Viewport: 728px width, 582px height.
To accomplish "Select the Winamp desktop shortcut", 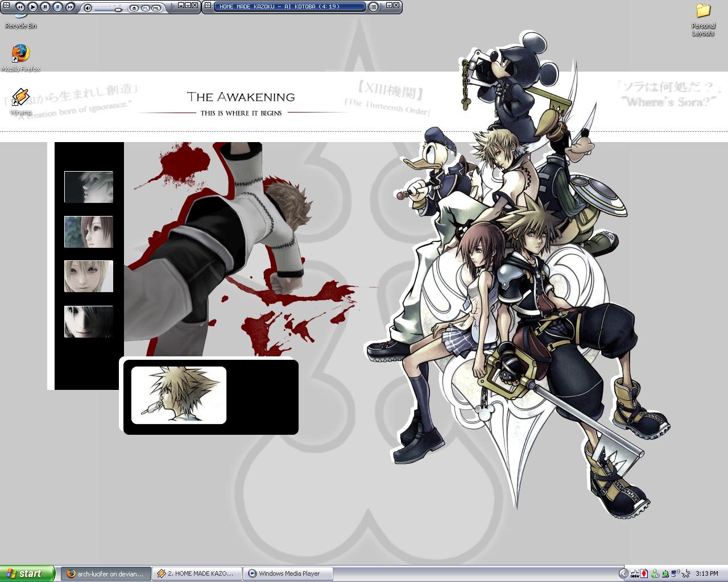I will click(20, 102).
